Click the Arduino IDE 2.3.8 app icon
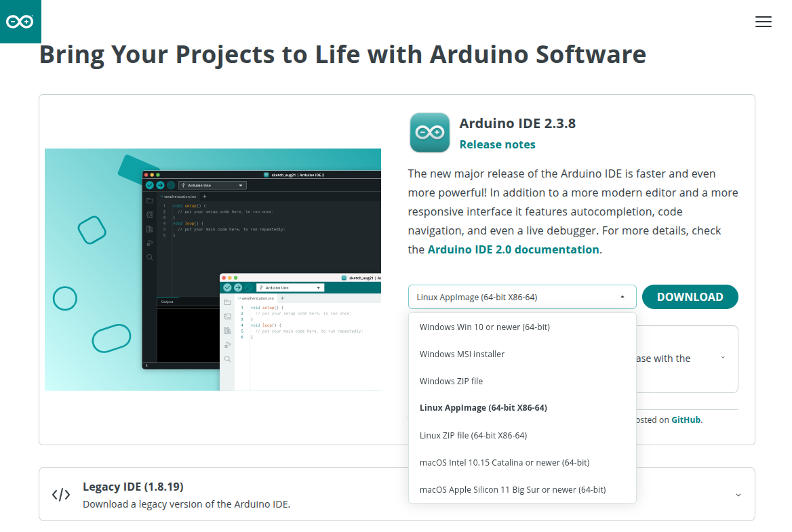The image size is (792, 532). [429, 133]
